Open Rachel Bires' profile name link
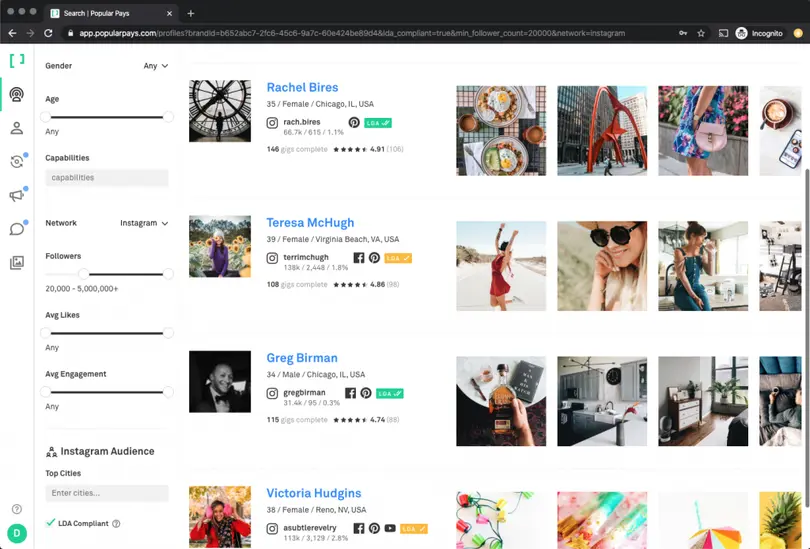Image resolution: width=810 pixels, height=549 pixels. point(302,88)
